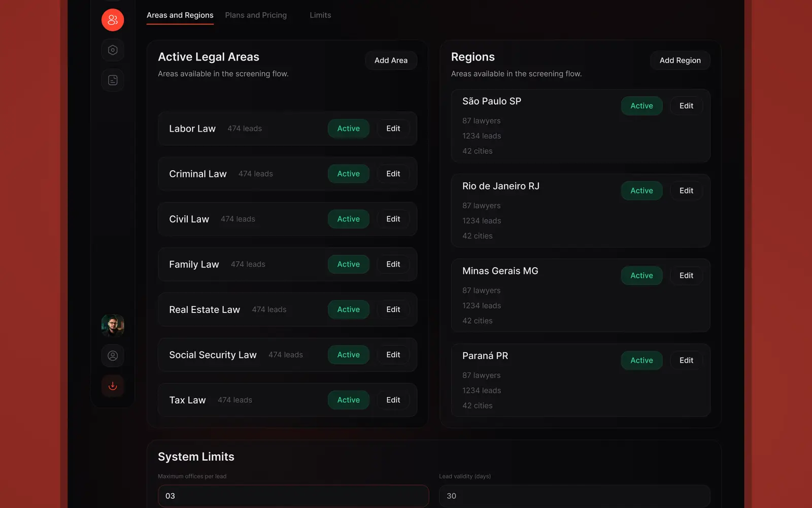812x508 pixels.
Task: Edit the Tax Law area
Action: (x=393, y=400)
